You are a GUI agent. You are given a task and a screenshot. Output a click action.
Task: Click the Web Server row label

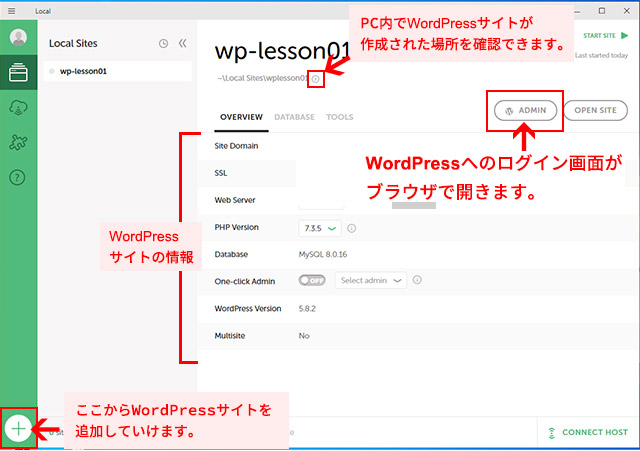[235, 200]
